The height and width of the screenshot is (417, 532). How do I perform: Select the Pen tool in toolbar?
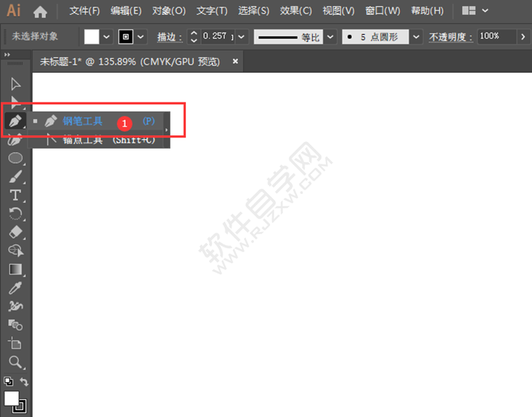coord(16,120)
